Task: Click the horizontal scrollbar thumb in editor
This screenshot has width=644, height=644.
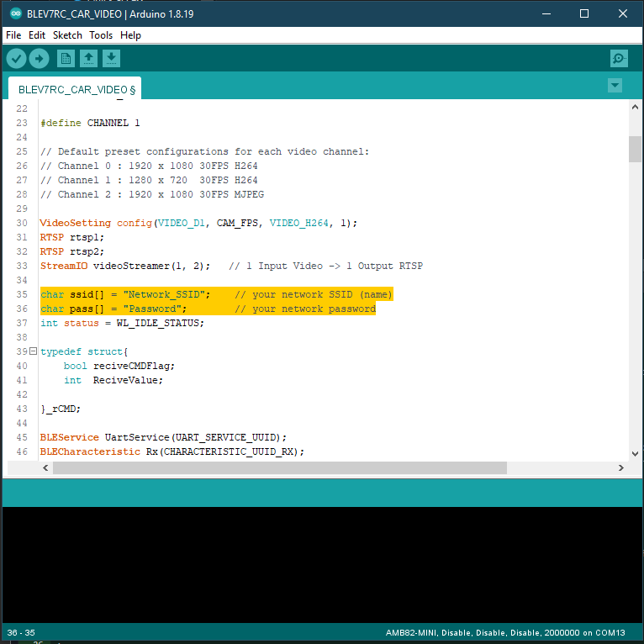Action: (279, 467)
